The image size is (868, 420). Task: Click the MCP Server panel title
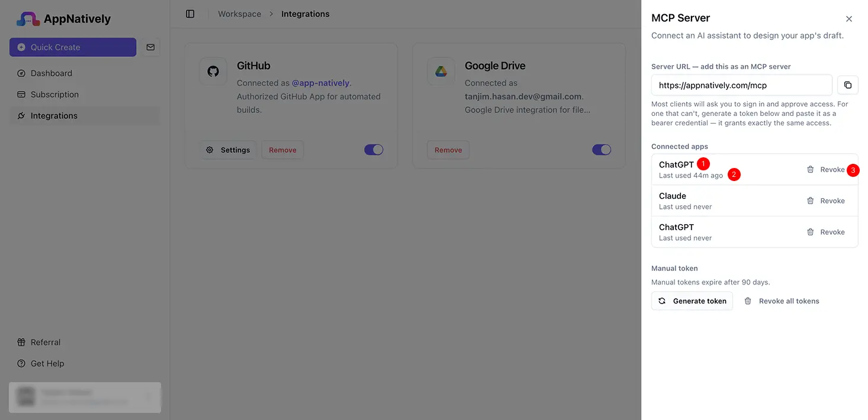pos(681,18)
